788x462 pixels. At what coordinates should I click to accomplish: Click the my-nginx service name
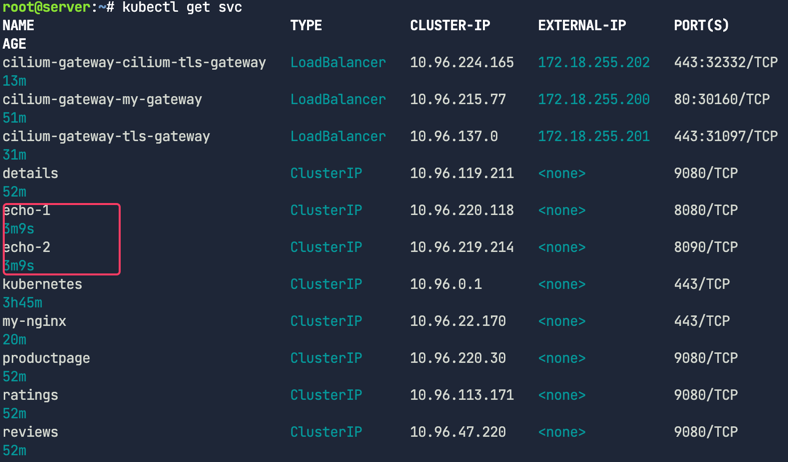[x=34, y=321]
